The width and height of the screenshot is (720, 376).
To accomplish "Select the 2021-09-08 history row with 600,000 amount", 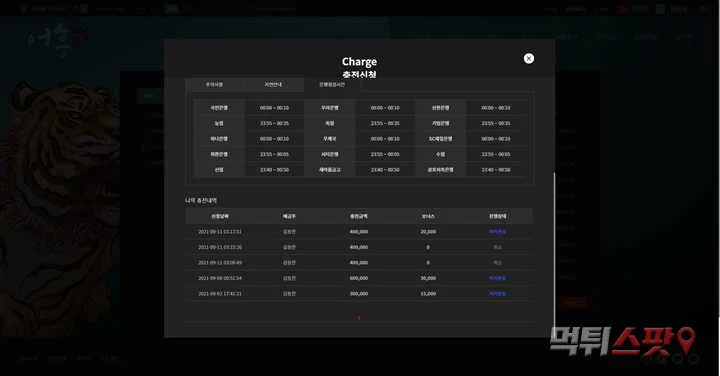I will tap(360, 278).
